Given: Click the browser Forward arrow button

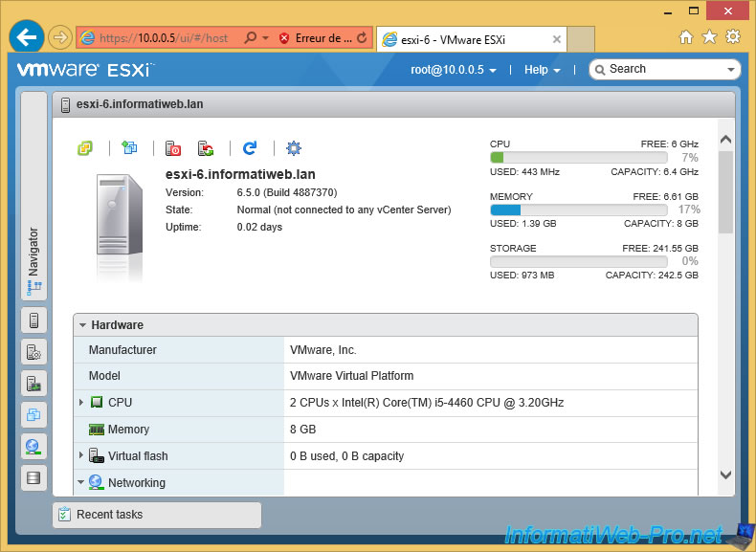Looking at the screenshot, I should [x=60, y=37].
